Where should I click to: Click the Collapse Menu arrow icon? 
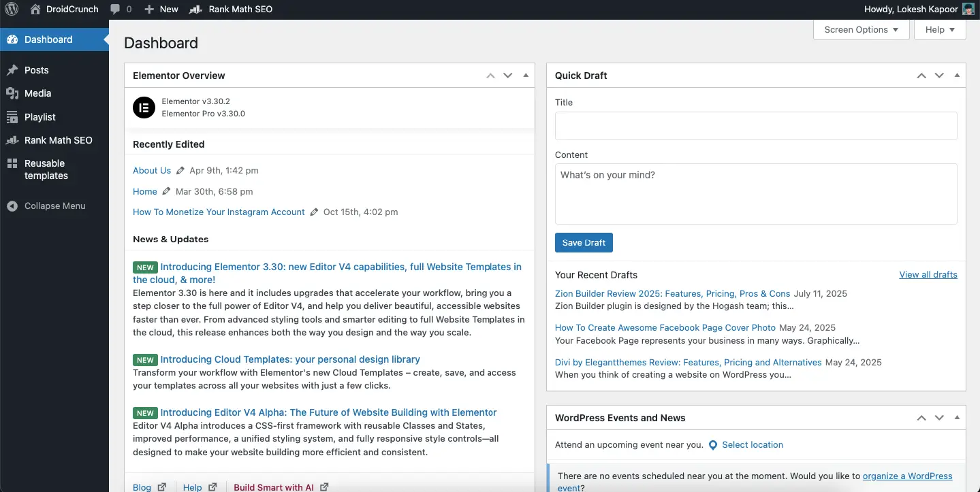pyautogui.click(x=12, y=206)
